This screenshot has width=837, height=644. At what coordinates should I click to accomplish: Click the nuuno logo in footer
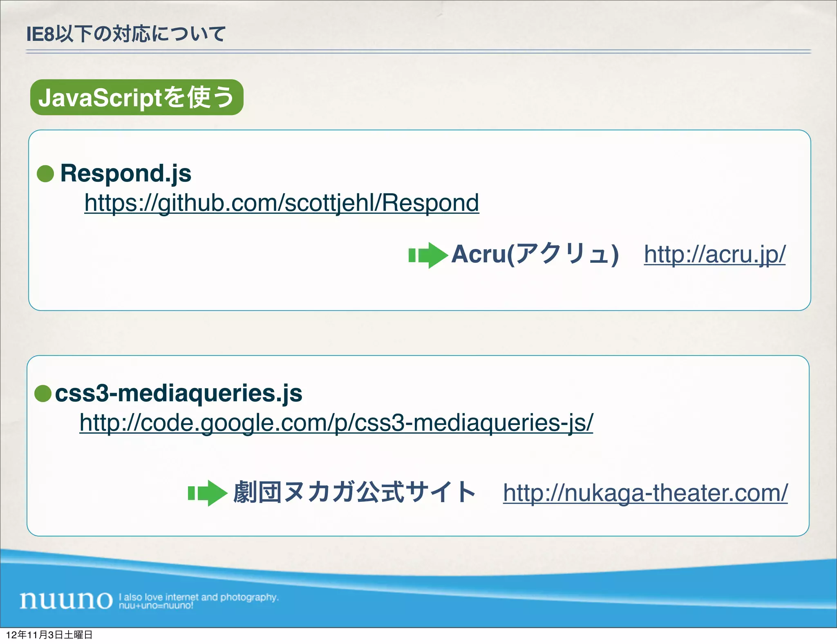pyautogui.click(x=66, y=600)
